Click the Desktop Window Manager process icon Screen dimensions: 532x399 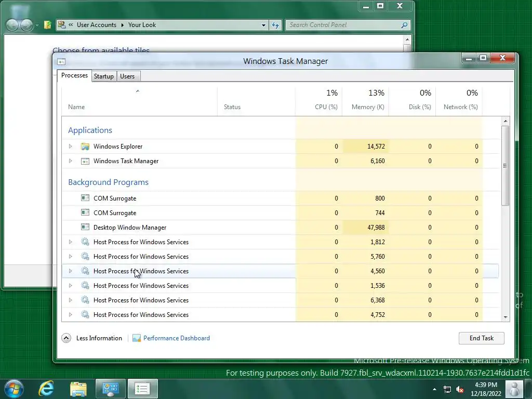tap(85, 227)
